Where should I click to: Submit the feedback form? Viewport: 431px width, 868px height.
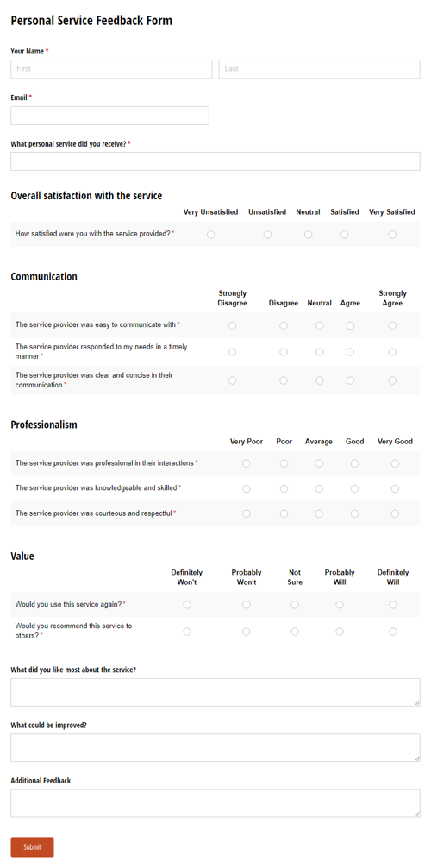[x=32, y=847]
